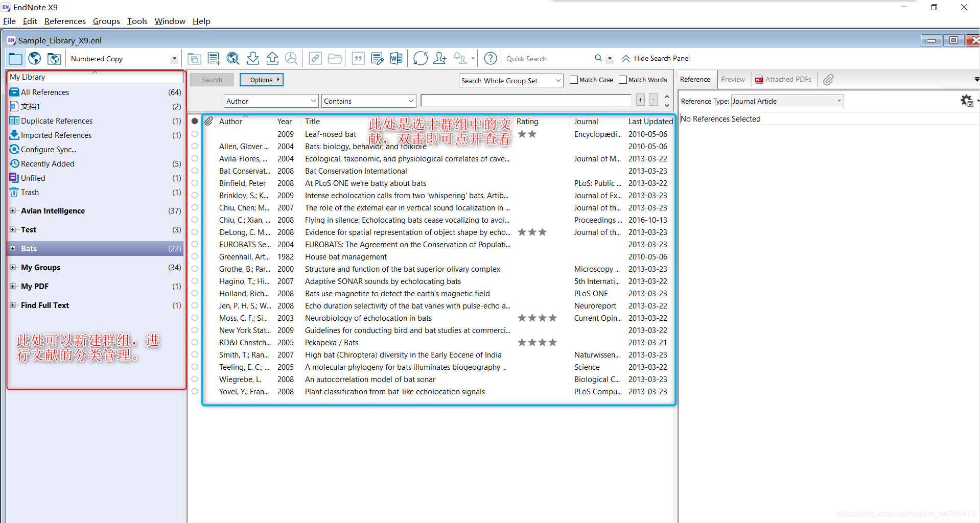Open the reference panel gear settings icon
The image size is (980, 523).
[x=967, y=101]
